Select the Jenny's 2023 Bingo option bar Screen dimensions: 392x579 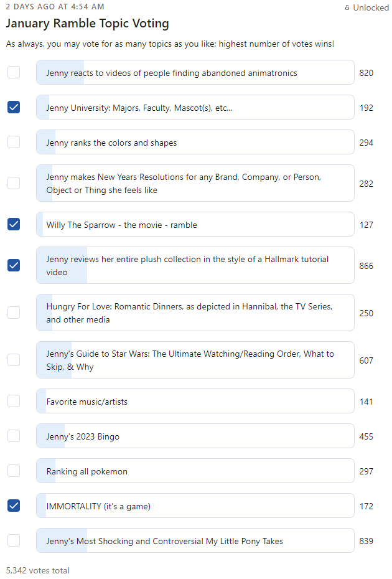(x=195, y=436)
